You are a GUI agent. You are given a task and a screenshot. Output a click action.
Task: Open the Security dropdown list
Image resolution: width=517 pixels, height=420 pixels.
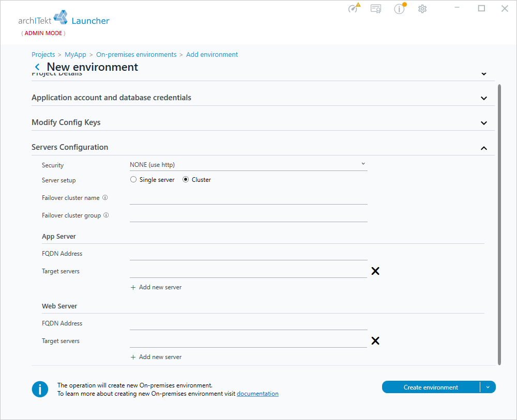(248, 165)
